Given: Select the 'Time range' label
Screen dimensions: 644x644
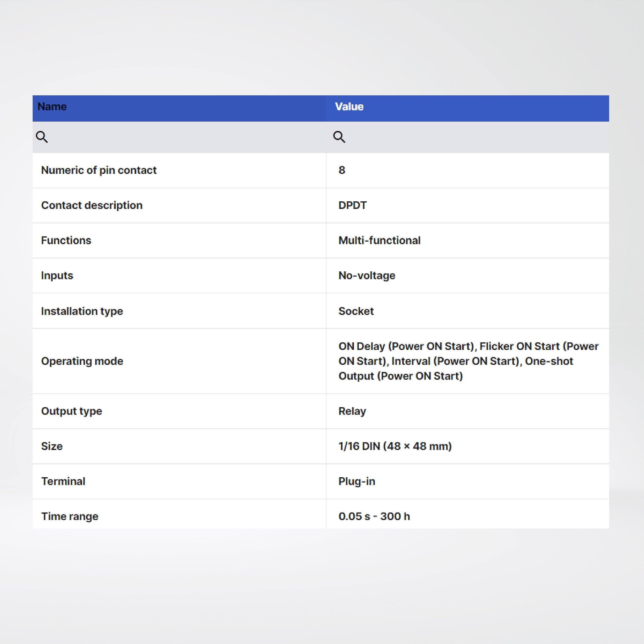Looking at the screenshot, I should pyautogui.click(x=70, y=517).
